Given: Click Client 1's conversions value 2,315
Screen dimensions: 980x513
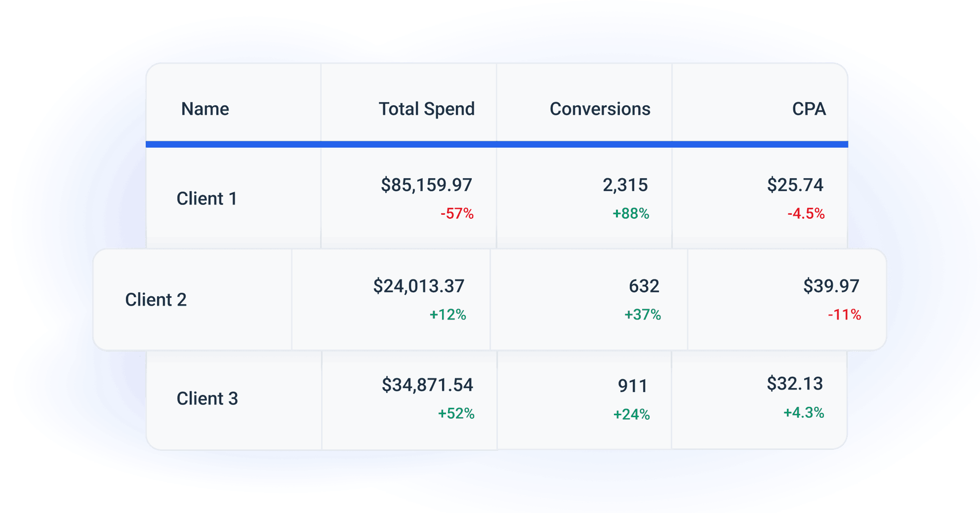Looking at the screenshot, I should pyautogui.click(x=624, y=187).
